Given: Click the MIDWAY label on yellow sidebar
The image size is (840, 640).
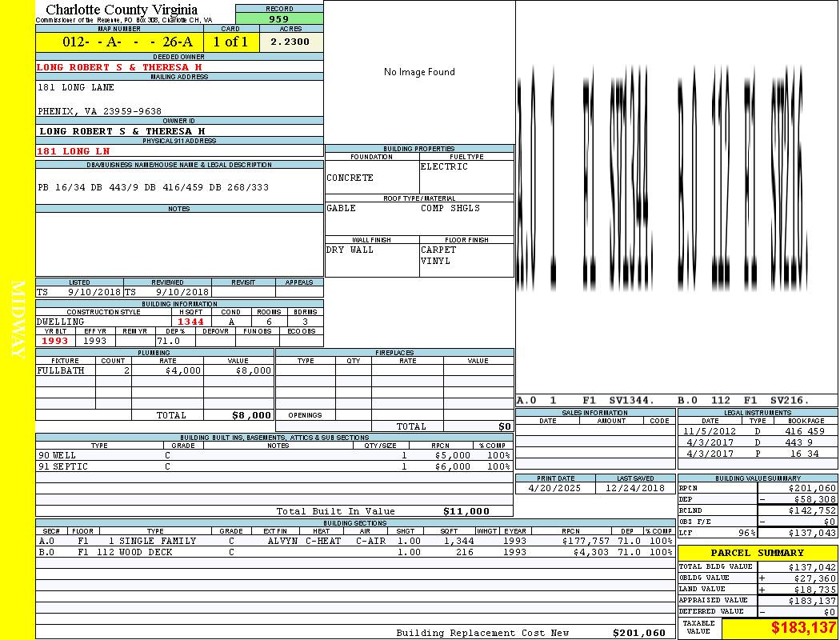Looking at the screenshot, I should (x=17, y=320).
